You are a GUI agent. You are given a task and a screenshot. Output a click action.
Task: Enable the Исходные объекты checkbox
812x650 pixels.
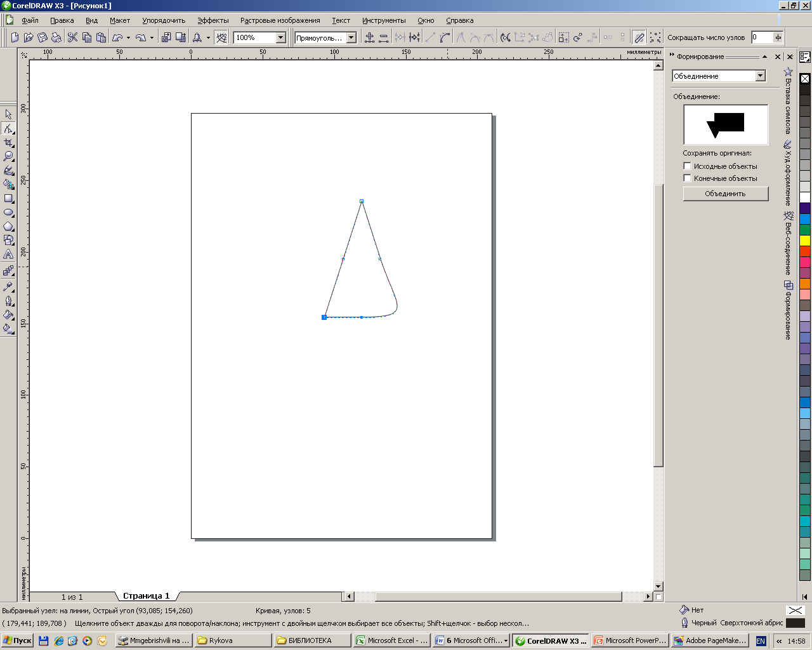click(x=687, y=166)
